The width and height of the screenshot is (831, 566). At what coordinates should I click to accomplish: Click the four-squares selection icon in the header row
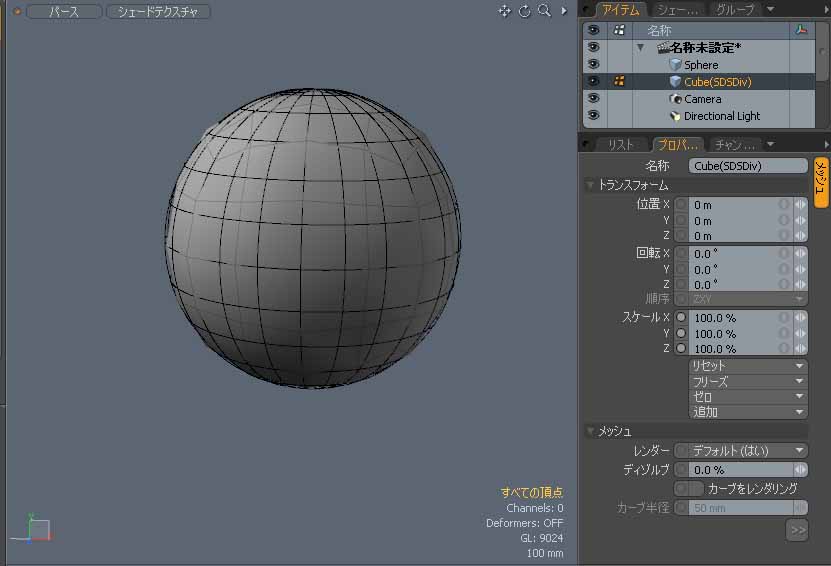point(618,30)
